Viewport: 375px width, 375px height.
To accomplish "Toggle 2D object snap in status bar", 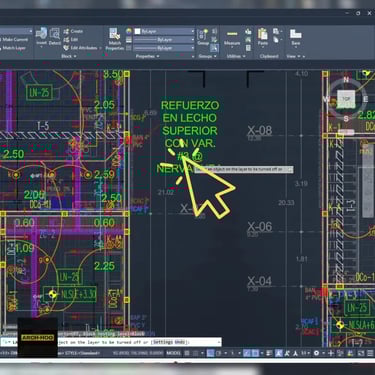I will 255,353.
